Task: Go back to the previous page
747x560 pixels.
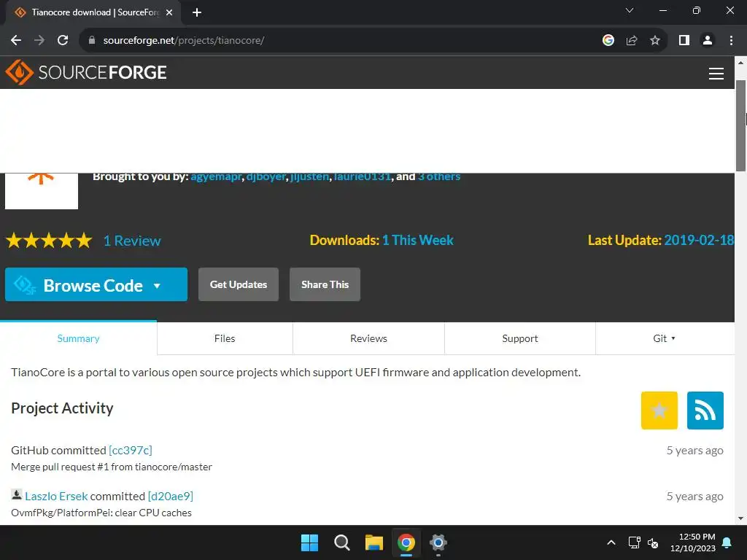Action: (16, 40)
